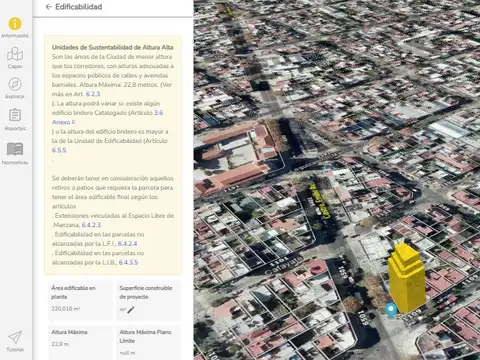Click the Superficie construible de proyecto label
Screen dimensions: 480x360
(x=146, y=292)
